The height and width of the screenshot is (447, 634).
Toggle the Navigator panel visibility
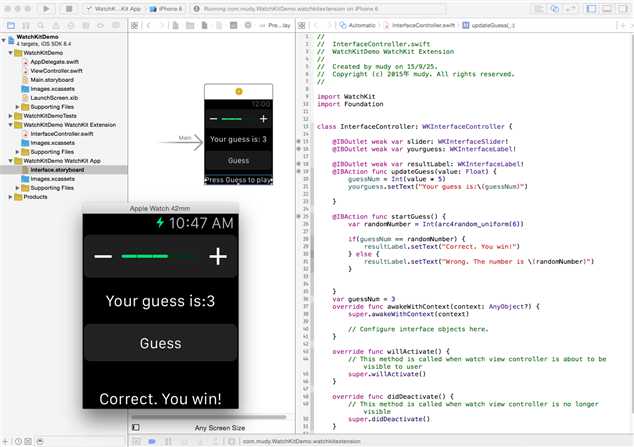[591, 8]
